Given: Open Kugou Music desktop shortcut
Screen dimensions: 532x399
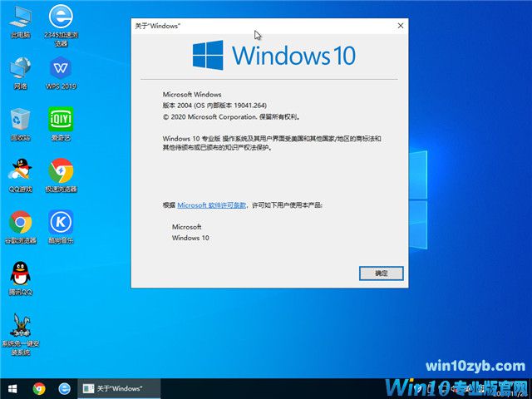Looking at the screenshot, I should pos(60,224).
